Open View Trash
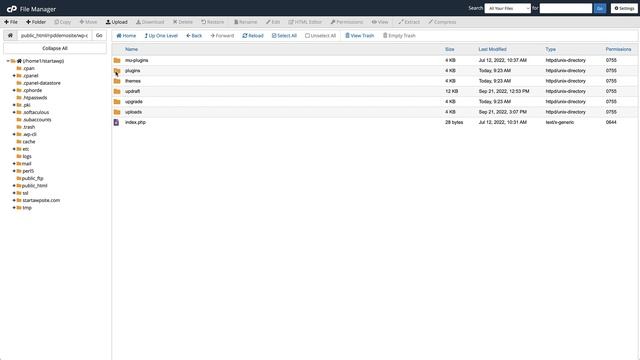Viewport: 640px width, 360px height. tap(360, 36)
